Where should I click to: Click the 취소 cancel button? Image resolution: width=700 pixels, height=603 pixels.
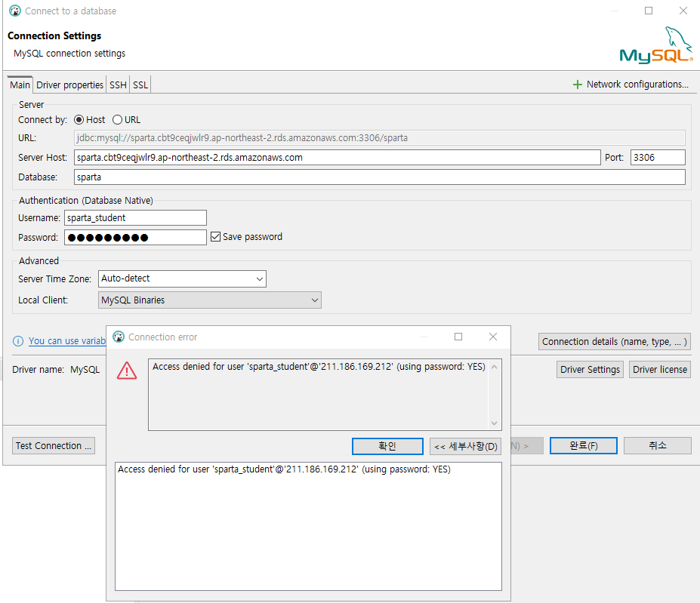pos(657,445)
